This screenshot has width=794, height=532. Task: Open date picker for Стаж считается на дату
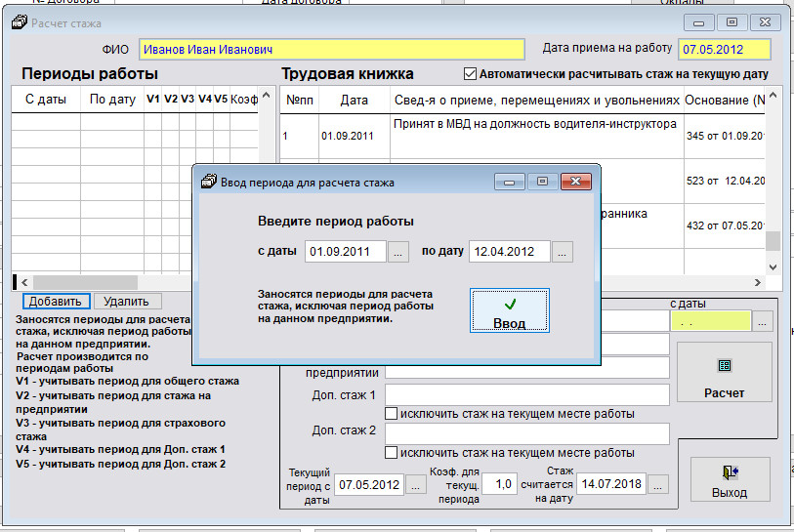click(x=659, y=485)
